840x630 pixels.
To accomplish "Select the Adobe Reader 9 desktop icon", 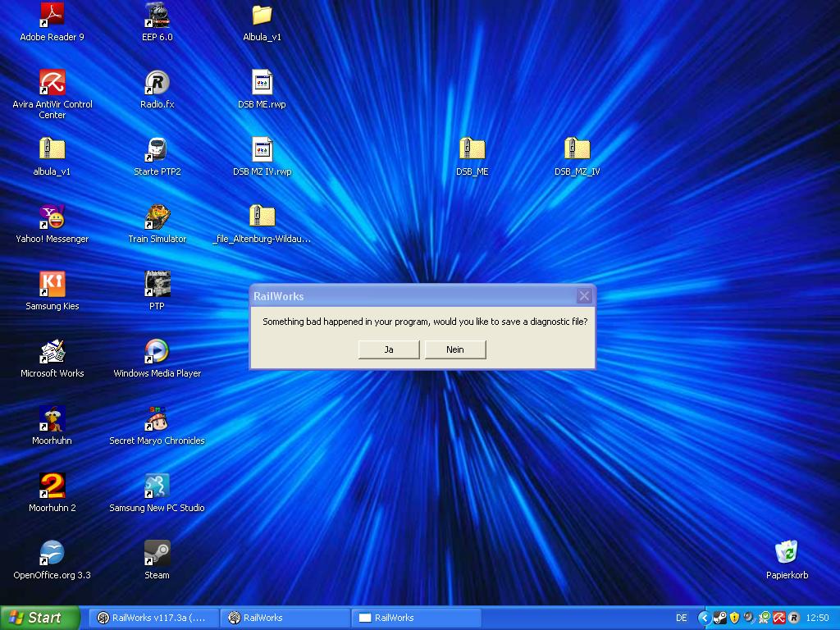I will (x=52, y=22).
